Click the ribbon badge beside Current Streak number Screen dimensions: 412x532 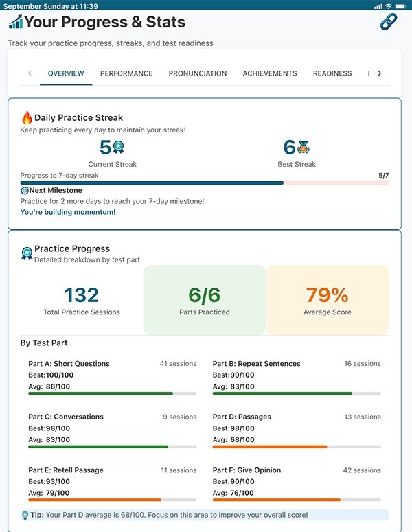118,148
